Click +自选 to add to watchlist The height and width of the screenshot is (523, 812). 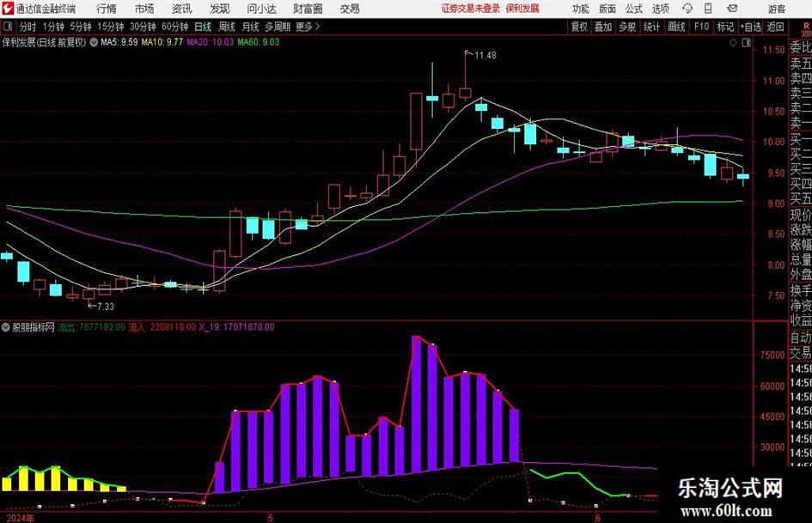[x=751, y=27]
